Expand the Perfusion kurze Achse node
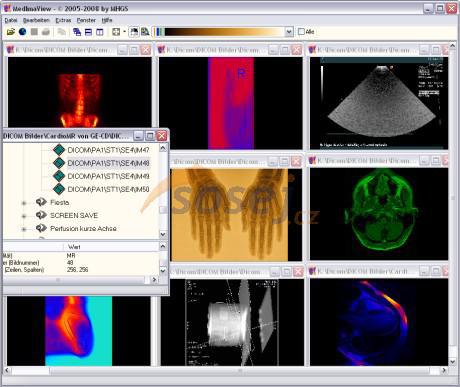Image resolution: width=460 pixels, height=387 pixels. [24, 229]
